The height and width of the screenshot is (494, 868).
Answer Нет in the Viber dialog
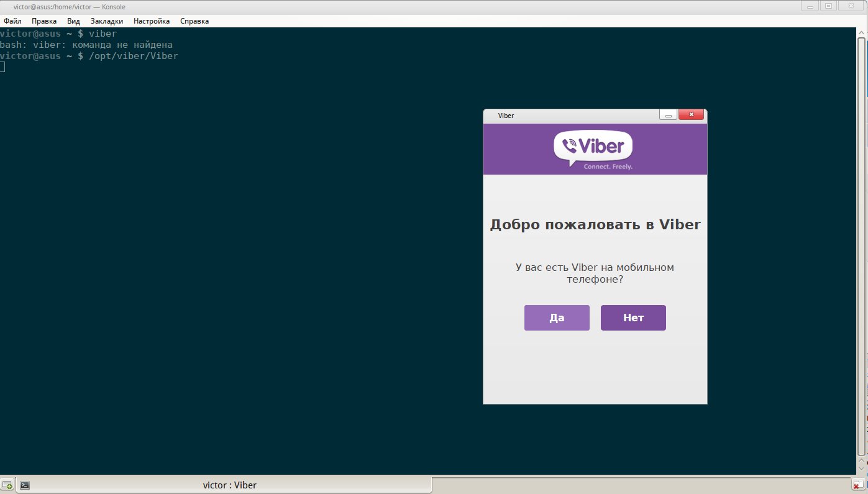(633, 318)
